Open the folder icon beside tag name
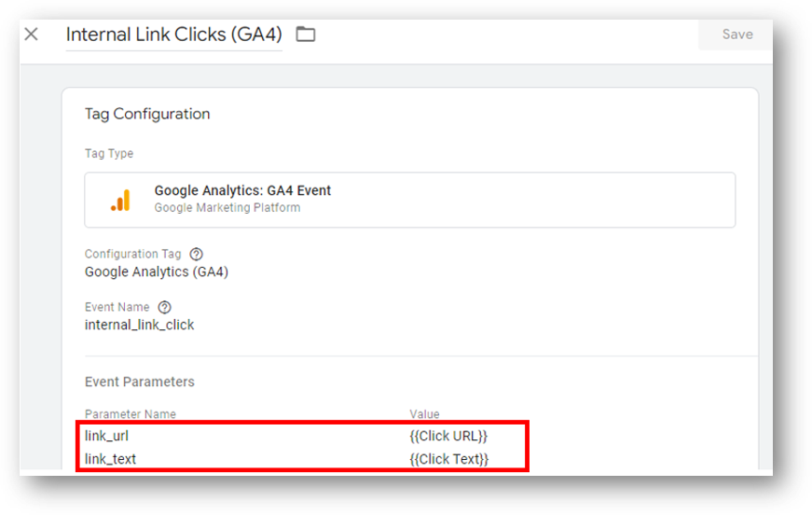 (x=306, y=35)
